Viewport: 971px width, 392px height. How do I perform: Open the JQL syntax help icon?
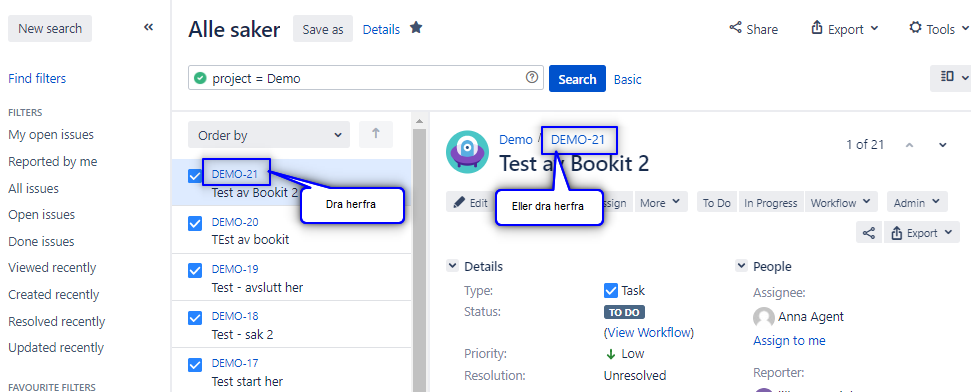click(x=531, y=77)
